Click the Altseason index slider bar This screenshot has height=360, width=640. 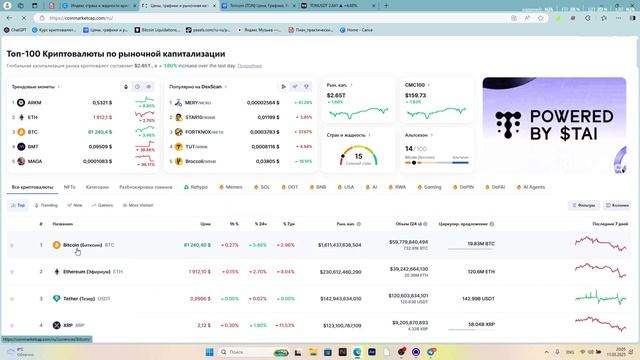tap(437, 162)
